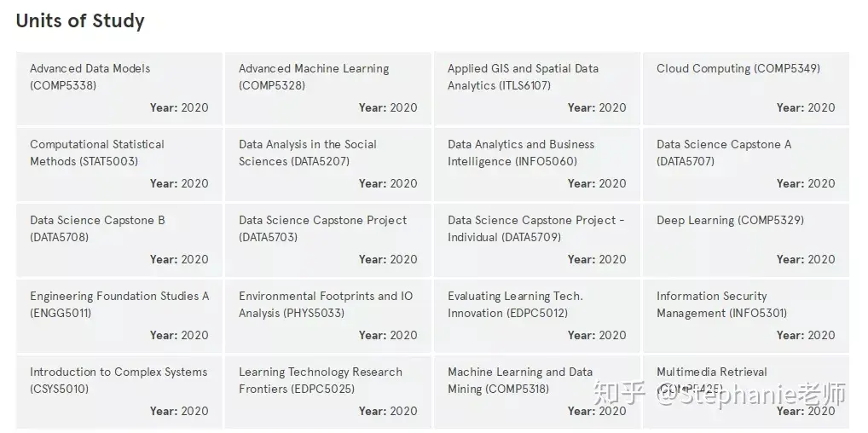The height and width of the screenshot is (433, 868).
Task: Open Advanced Machine Learning (COMP5328) card
Action: coord(328,89)
